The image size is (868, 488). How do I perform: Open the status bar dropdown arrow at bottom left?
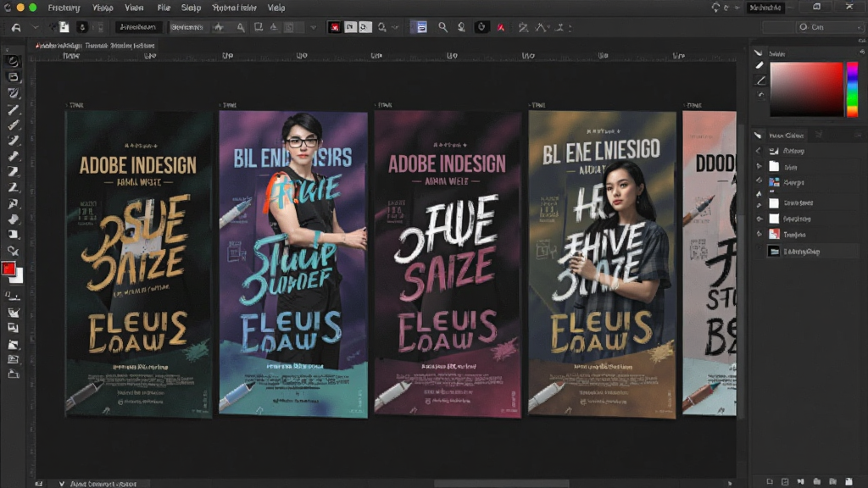(61, 484)
